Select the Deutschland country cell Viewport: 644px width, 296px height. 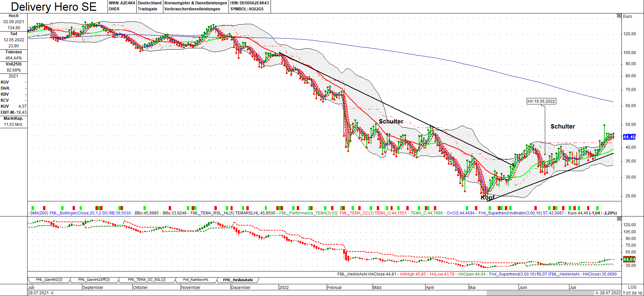pyautogui.click(x=150, y=3)
